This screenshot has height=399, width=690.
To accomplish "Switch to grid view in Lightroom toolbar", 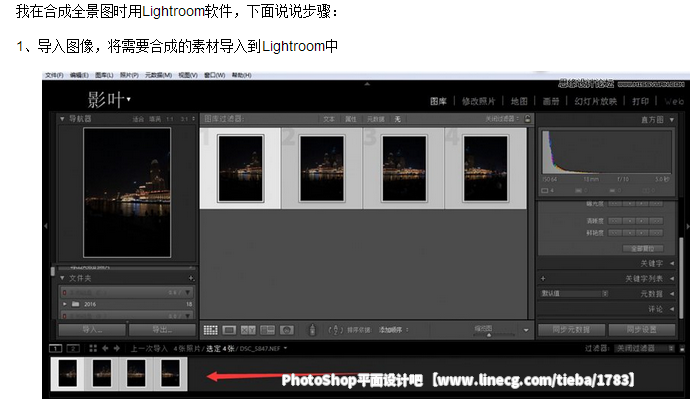I will (x=210, y=330).
